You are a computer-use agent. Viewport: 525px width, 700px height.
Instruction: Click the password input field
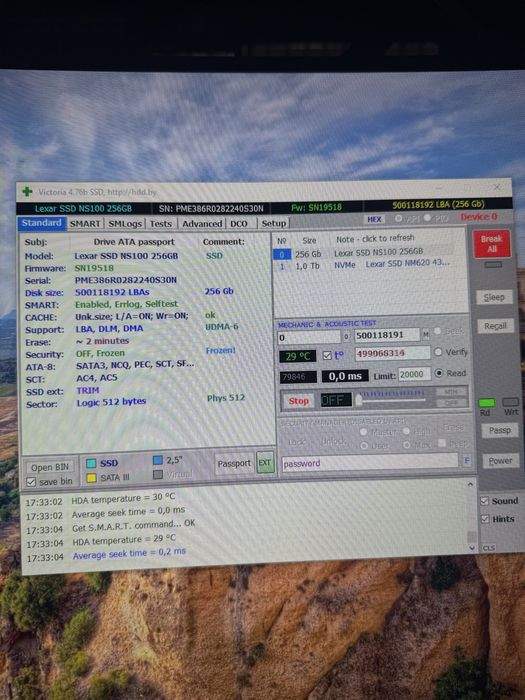click(370, 462)
